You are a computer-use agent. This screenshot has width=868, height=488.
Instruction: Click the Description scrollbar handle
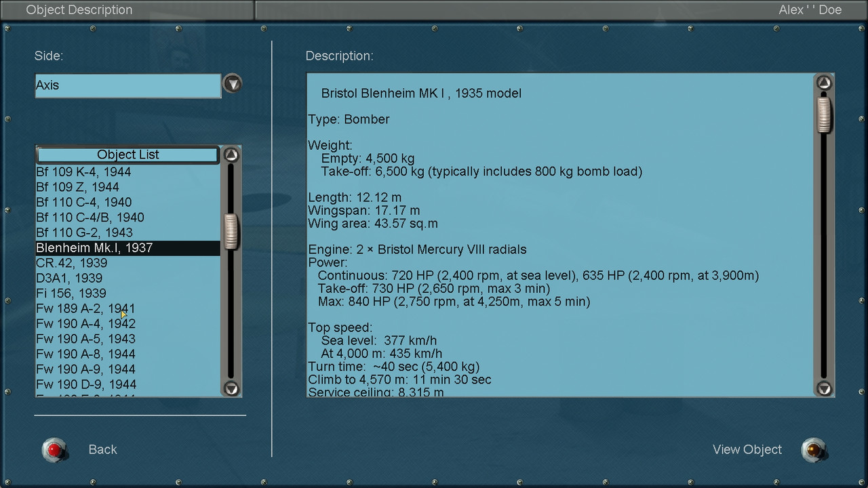(x=824, y=114)
